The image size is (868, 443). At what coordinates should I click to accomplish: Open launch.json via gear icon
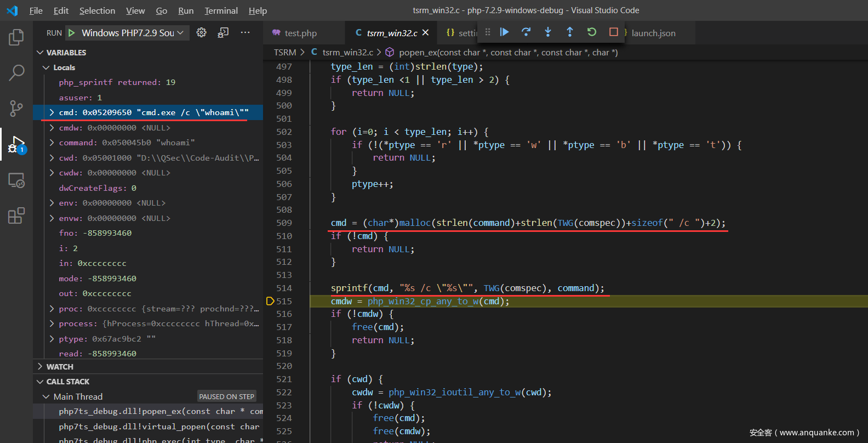click(202, 33)
